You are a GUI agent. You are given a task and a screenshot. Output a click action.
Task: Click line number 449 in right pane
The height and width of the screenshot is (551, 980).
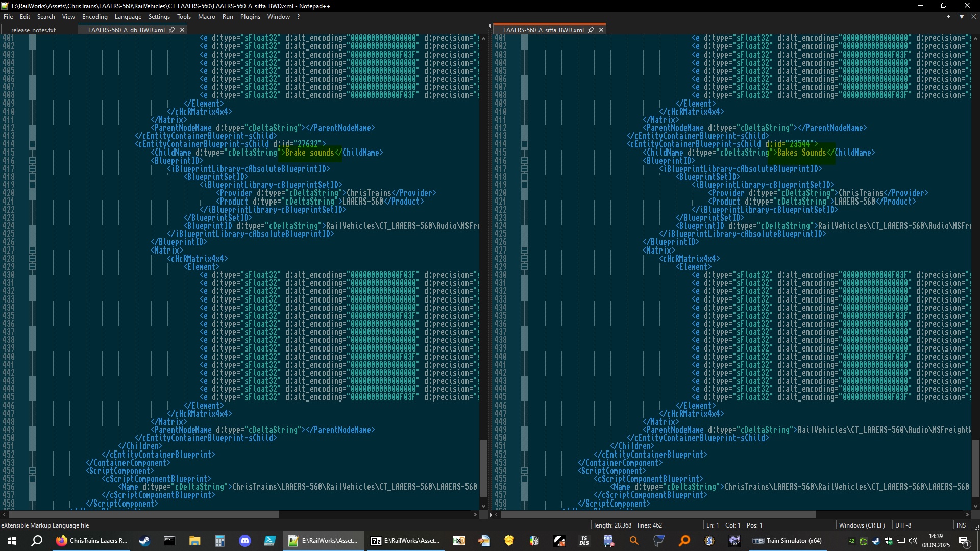pyautogui.click(x=500, y=430)
